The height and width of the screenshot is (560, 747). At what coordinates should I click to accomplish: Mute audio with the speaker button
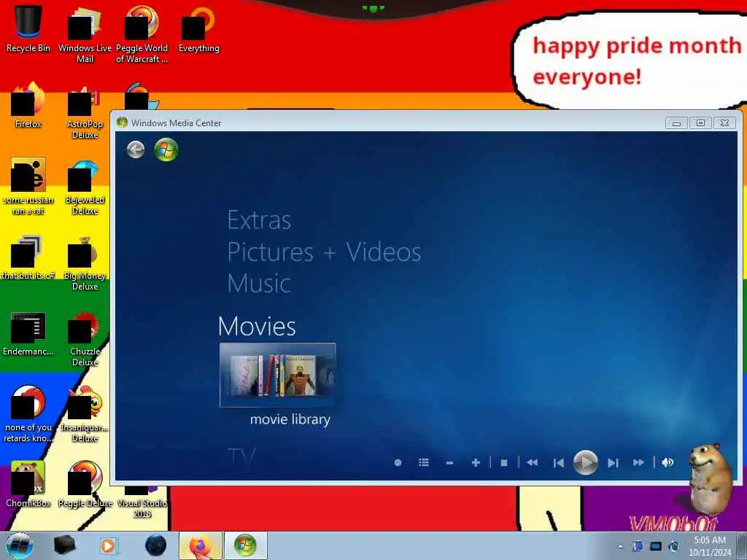coord(667,462)
